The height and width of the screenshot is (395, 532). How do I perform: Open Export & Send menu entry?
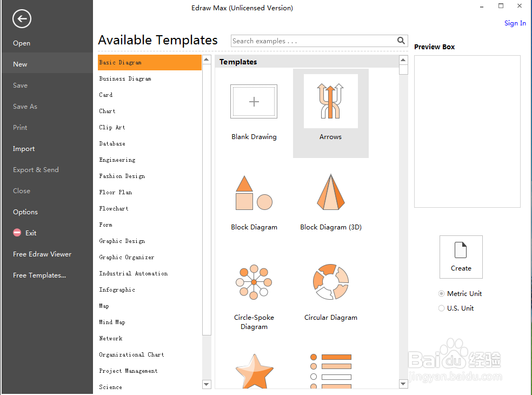[x=36, y=169]
